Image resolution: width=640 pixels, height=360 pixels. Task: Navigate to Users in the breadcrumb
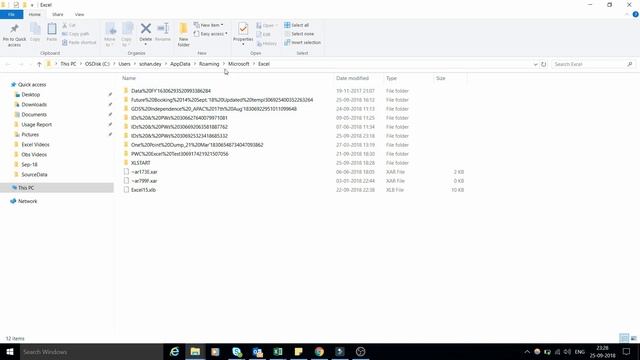pyautogui.click(x=124, y=64)
